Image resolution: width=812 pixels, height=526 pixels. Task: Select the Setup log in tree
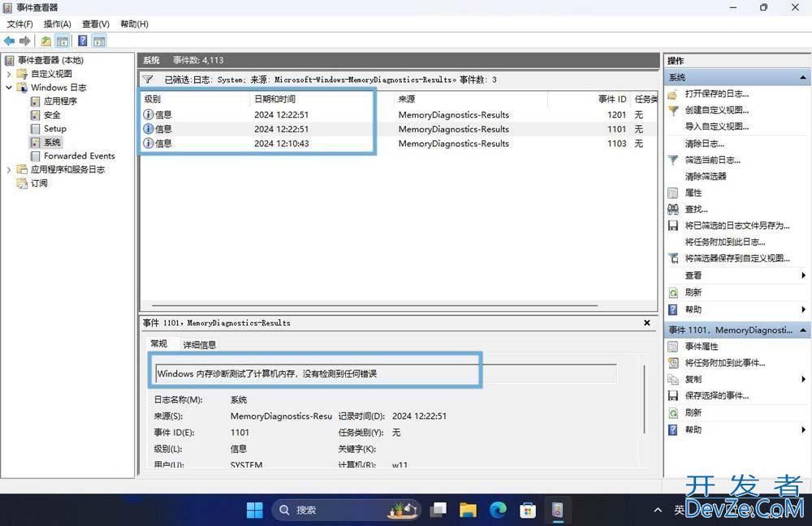click(55, 128)
